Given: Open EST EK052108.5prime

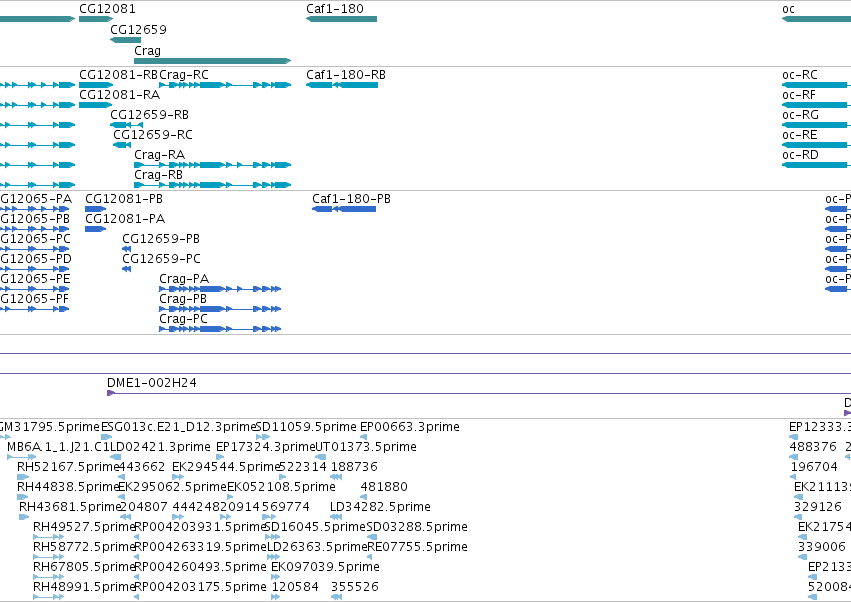Looking at the screenshot, I should pos(230,497).
